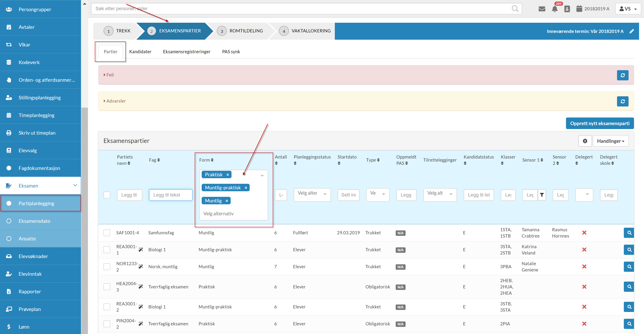View details for NOR1233-2 row
This screenshot has height=334, width=644.
click(629, 267)
